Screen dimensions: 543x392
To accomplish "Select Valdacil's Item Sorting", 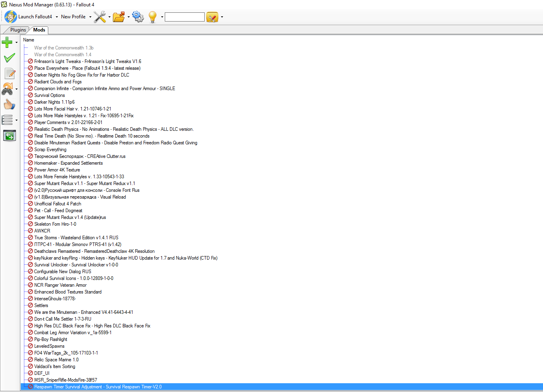I will (x=55, y=366).
